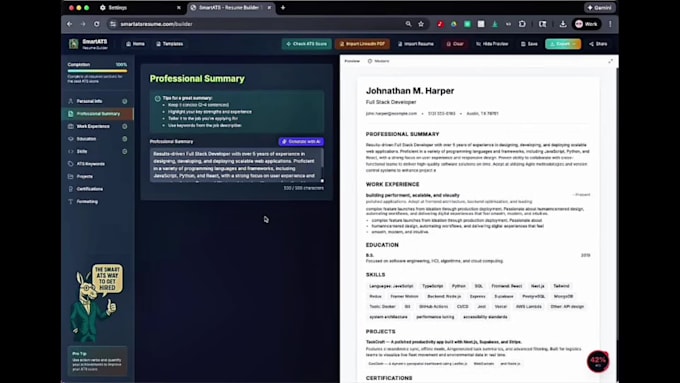
Task: Click the Pro Tip card
Action: coord(98,362)
